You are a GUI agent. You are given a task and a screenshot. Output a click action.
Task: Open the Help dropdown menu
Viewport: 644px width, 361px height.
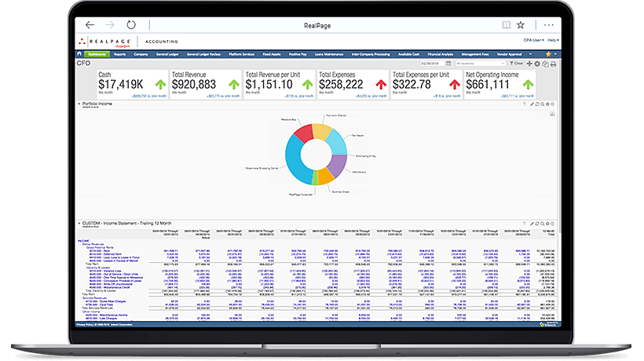[553, 40]
